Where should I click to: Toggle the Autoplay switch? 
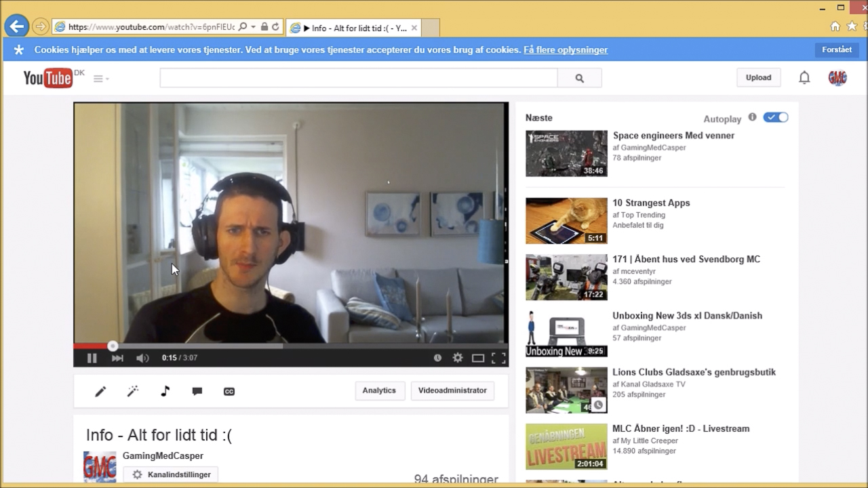tap(776, 117)
